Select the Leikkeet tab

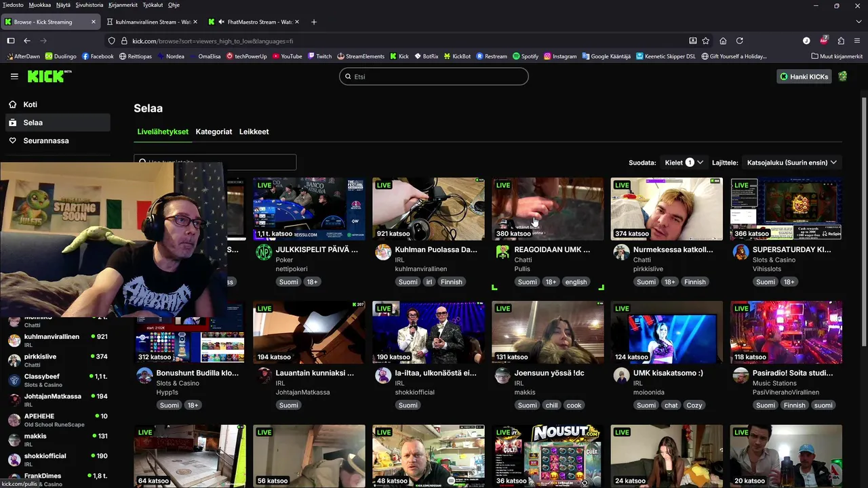[254, 131]
